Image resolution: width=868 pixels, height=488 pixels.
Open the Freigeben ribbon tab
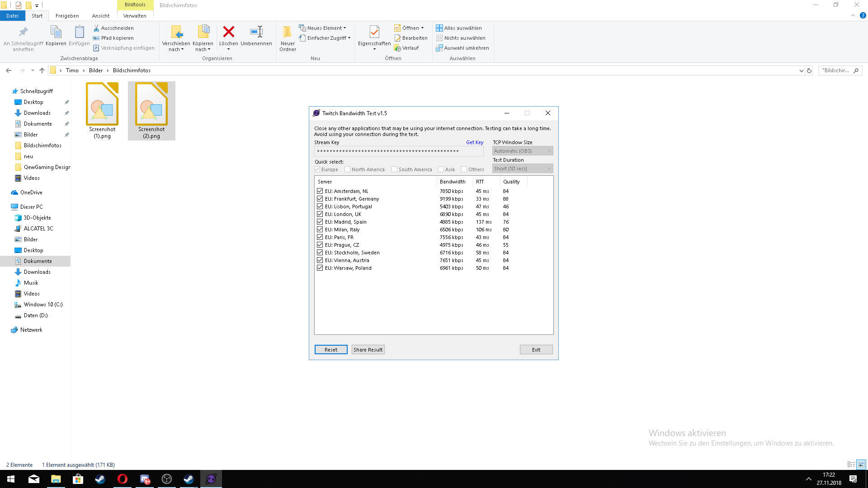click(x=67, y=16)
